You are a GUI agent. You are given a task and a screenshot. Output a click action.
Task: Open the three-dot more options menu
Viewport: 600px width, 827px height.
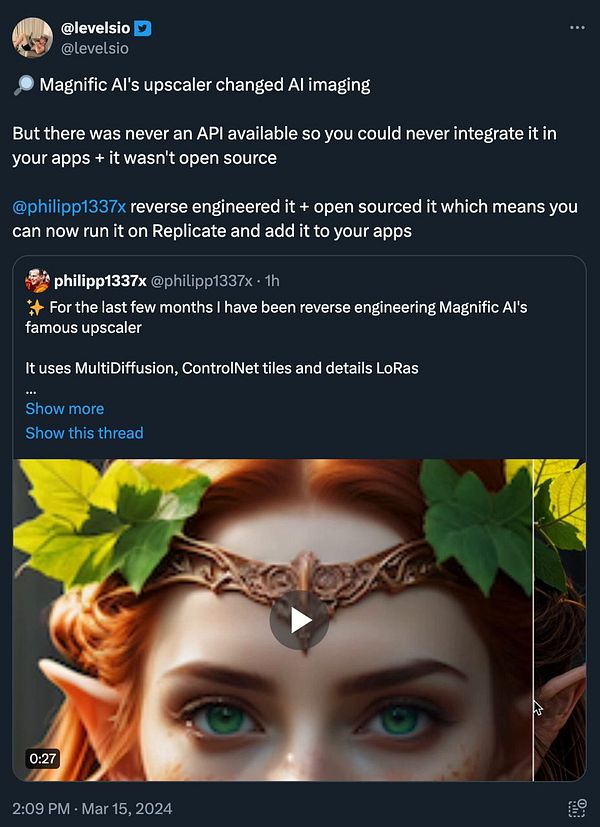576,27
